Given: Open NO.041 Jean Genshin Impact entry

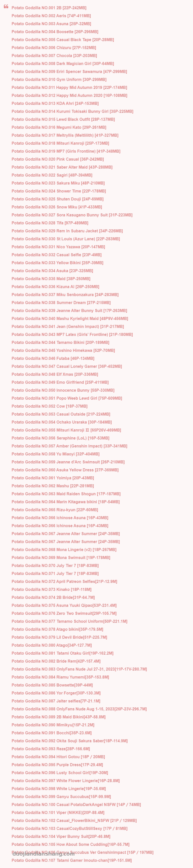Looking at the screenshot, I should (68, 326).
